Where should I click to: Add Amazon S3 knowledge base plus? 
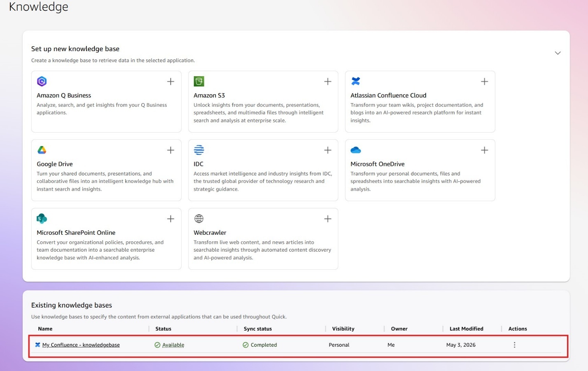pos(328,82)
